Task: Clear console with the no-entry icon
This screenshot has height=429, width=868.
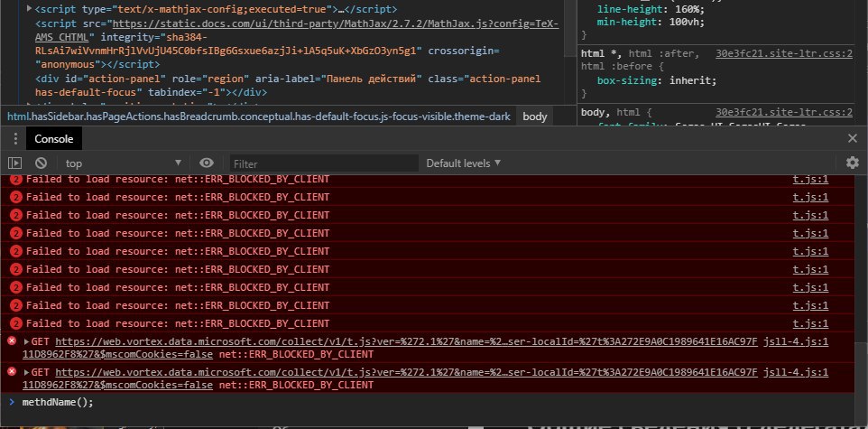Action: (41, 163)
